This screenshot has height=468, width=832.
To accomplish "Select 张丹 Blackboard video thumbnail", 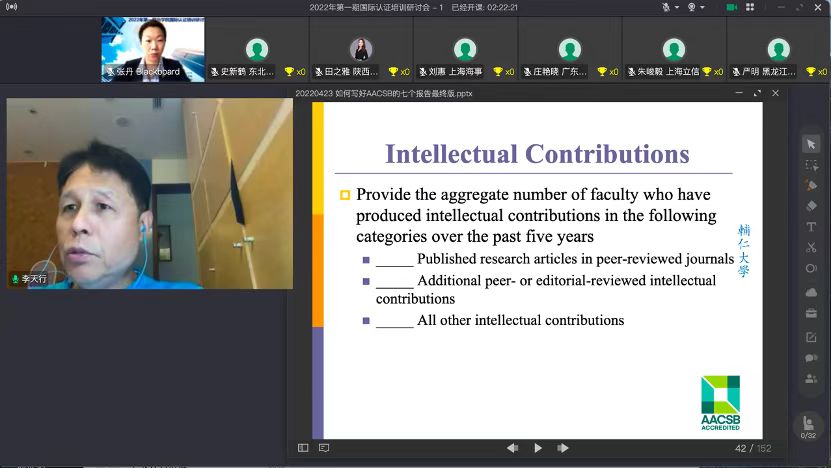I will (x=153, y=49).
